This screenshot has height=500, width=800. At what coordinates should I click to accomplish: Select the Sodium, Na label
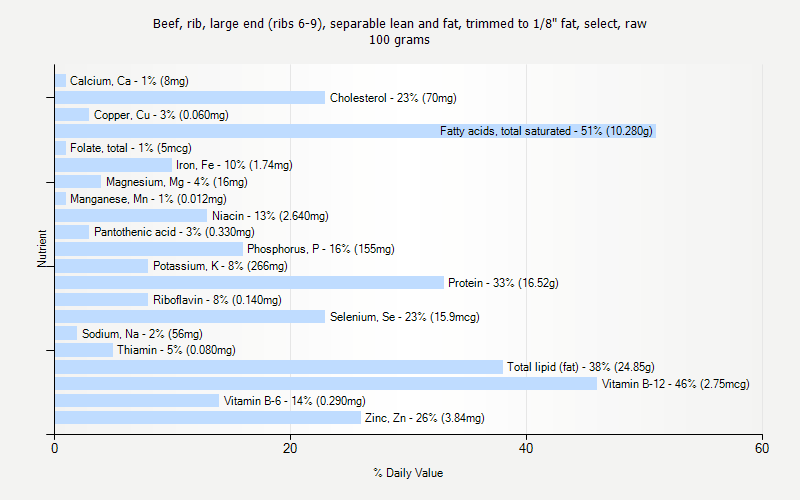pos(142,334)
